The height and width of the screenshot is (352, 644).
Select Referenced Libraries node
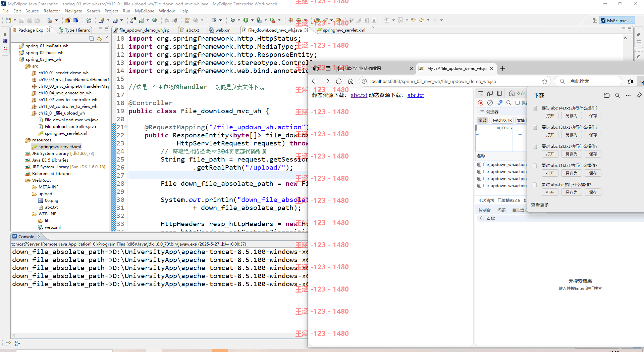coord(52,174)
